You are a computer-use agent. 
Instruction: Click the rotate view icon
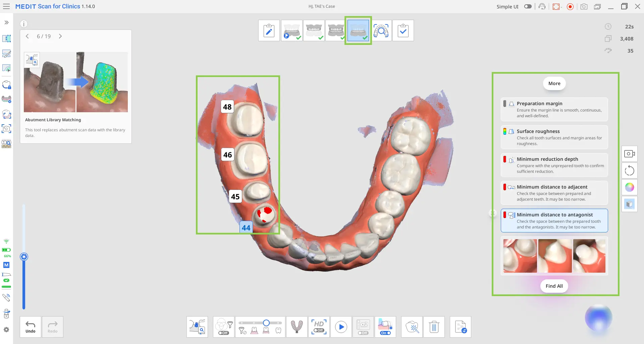click(x=630, y=170)
